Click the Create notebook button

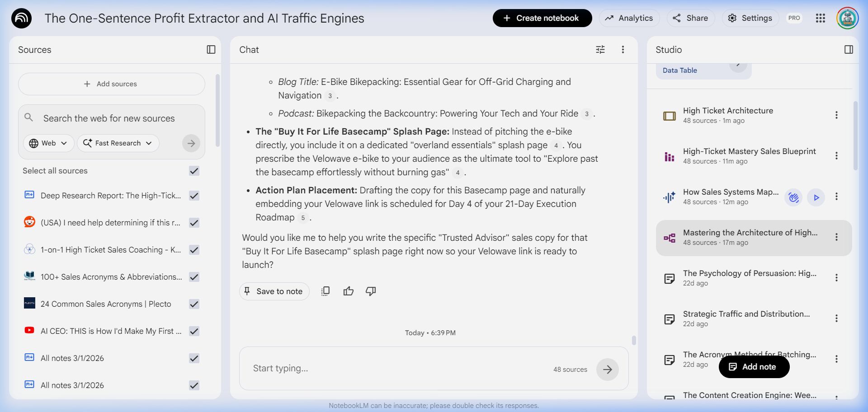coord(542,18)
